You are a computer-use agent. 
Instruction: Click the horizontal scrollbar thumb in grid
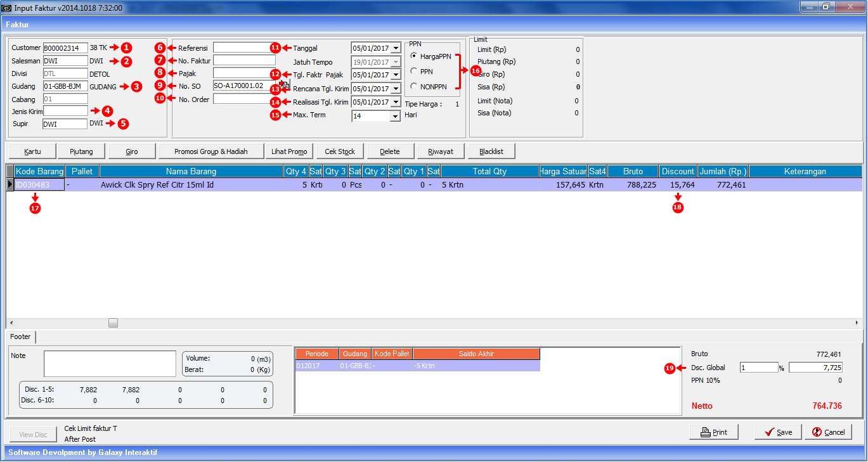coord(113,323)
